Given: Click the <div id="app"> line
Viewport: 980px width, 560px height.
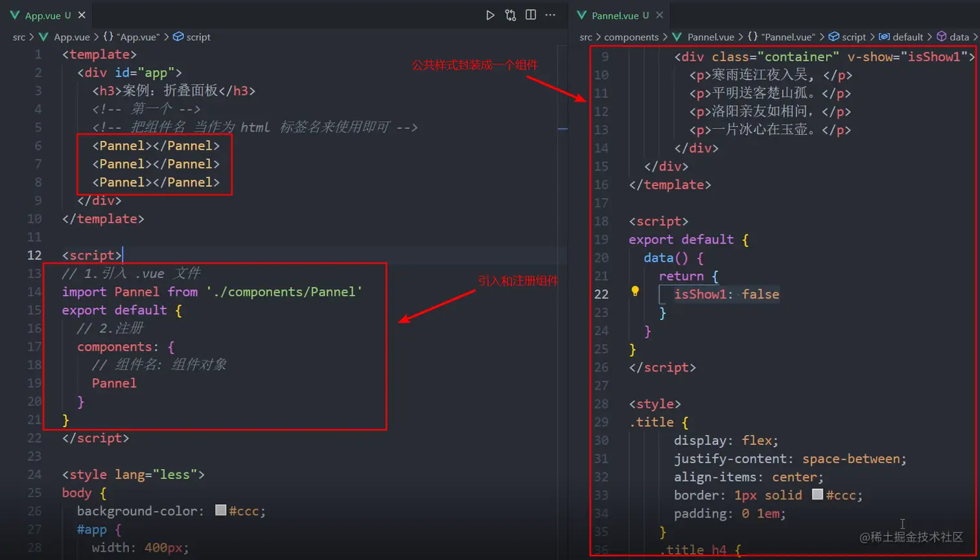Looking at the screenshot, I should click(130, 73).
